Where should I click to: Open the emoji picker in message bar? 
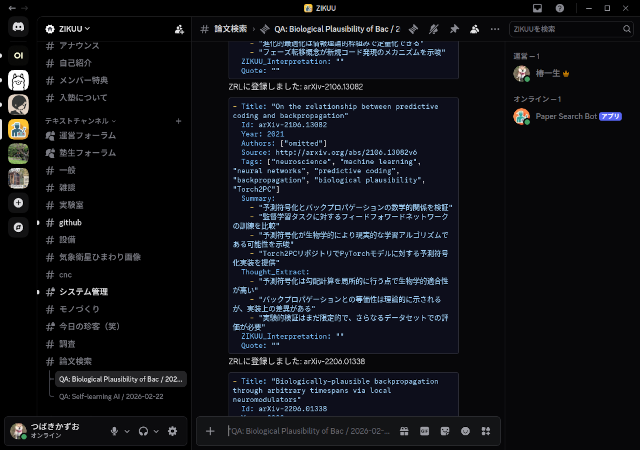click(x=464, y=431)
